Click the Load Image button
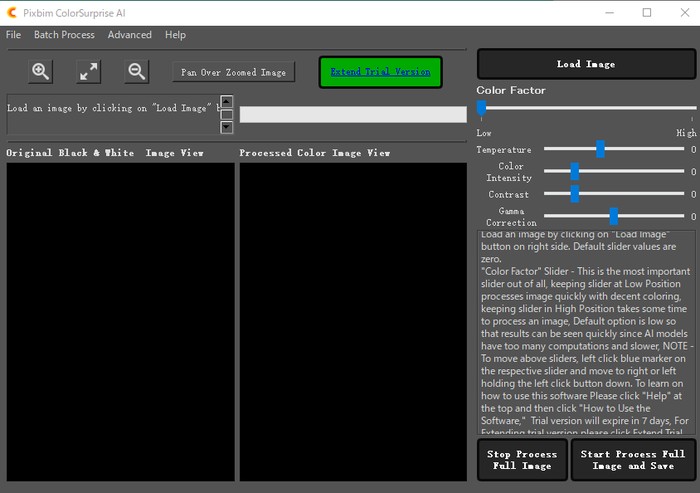 click(x=586, y=64)
